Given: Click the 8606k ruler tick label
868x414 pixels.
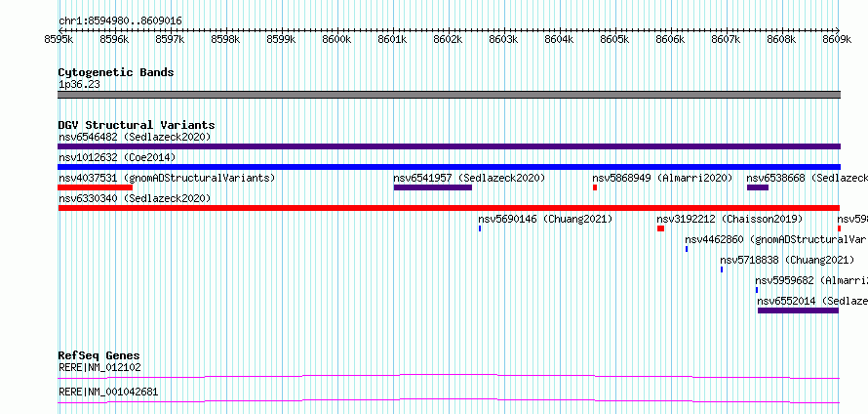Looking at the screenshot, I should point(670,40).
